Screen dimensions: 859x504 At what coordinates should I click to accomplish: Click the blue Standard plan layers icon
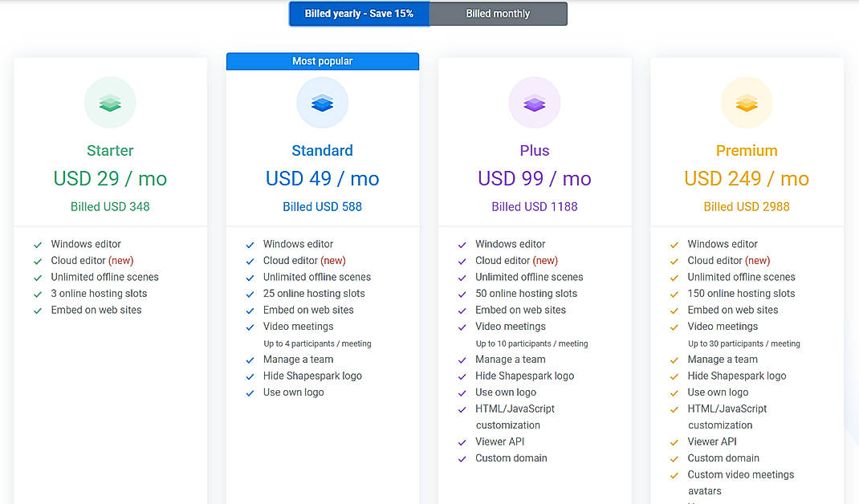[322, 103]
